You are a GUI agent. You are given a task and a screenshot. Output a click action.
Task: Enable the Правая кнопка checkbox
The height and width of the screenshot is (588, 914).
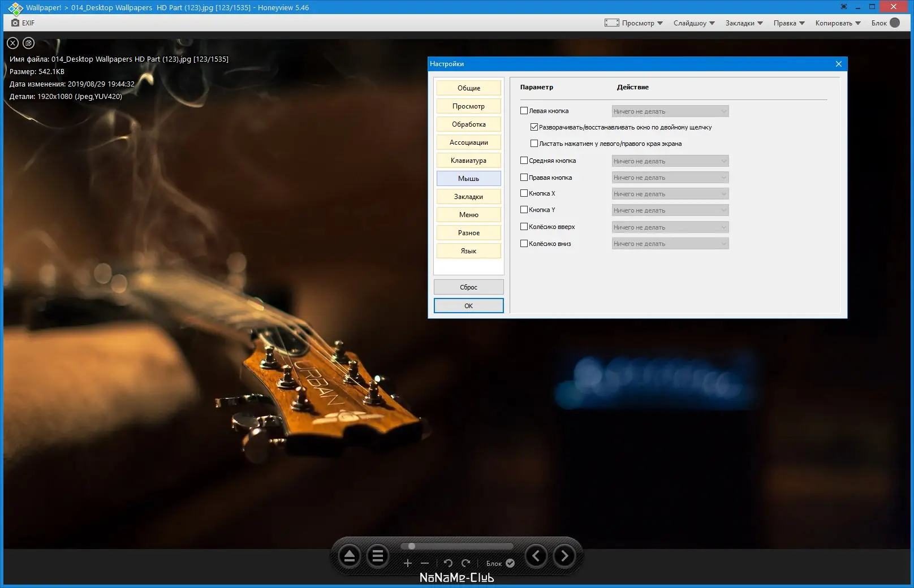click(x=524, y=178)
